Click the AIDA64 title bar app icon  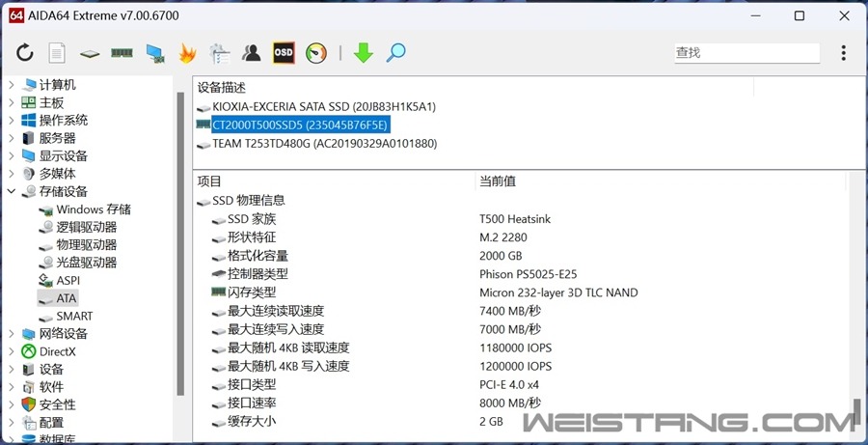16,16
